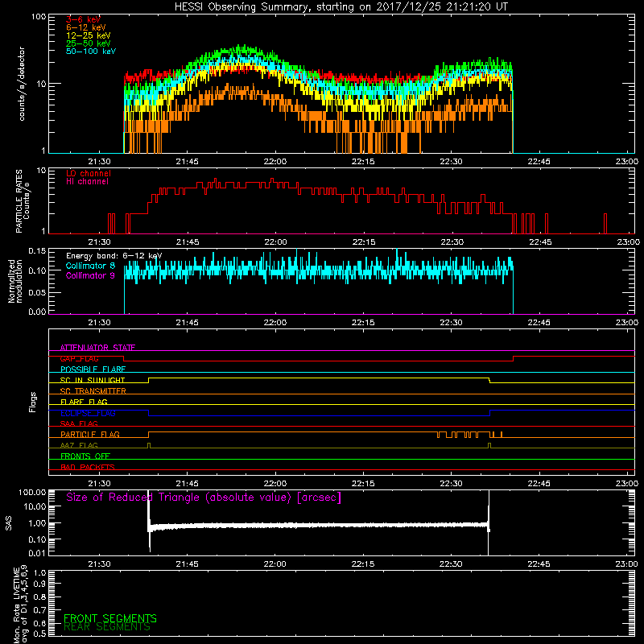Click the Collimator 9 legend label
This screenshot has width=644, height=644.
click(x=90, y=275)
